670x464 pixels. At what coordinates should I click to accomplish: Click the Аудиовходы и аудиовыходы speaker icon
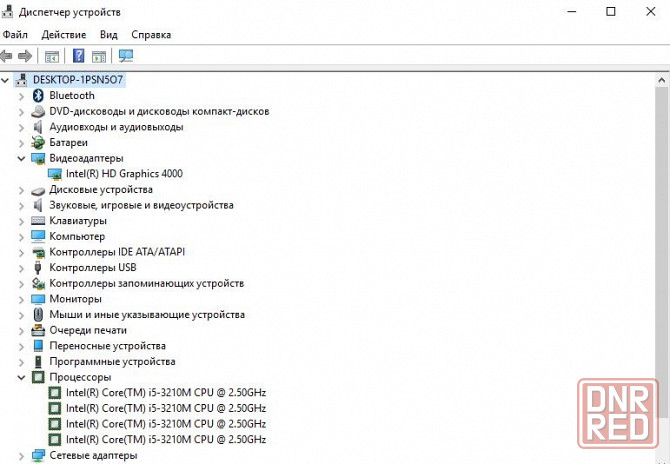point(38,127)
